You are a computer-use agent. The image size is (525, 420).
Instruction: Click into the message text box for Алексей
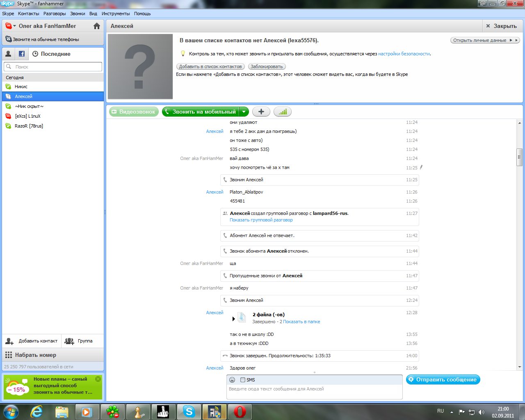[x=315, y=391]
